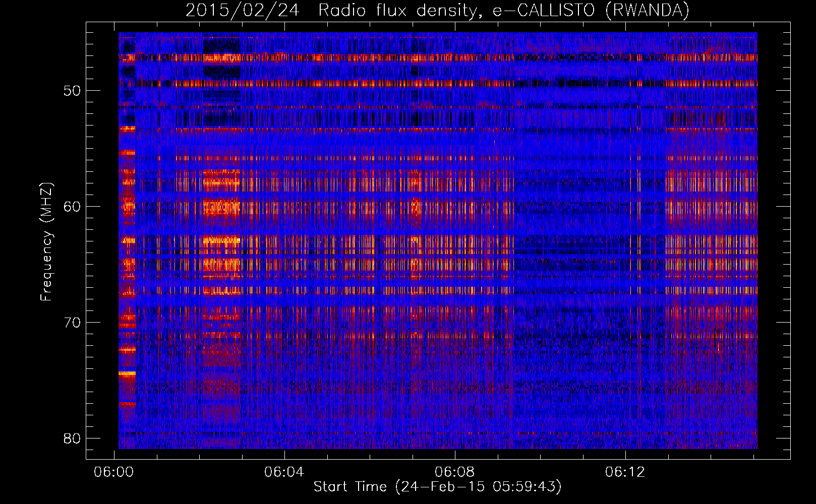Screen dimensions: 816x504
Task: Click the '60' frequency tick label
Action: (x=72, y=207)
